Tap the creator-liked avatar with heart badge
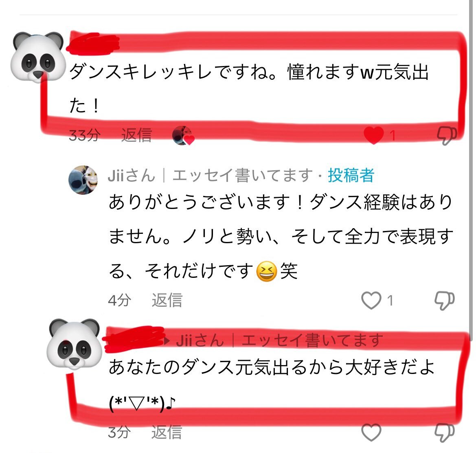 [183, 136]
